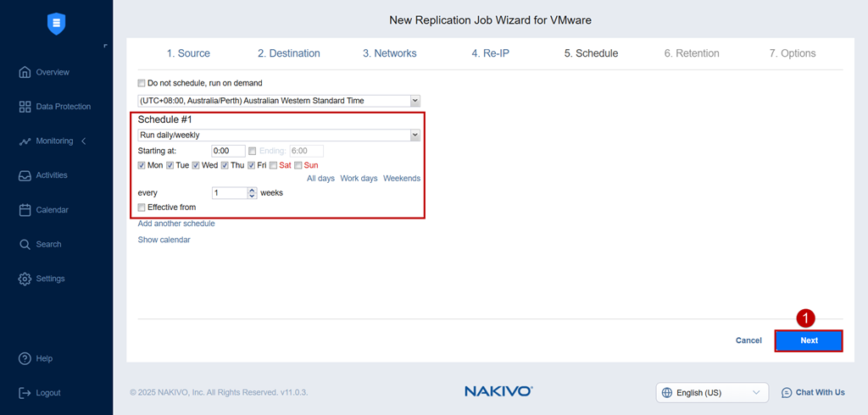
Task: Check the Sun checkbox
Action: click(x=298, y=165)
